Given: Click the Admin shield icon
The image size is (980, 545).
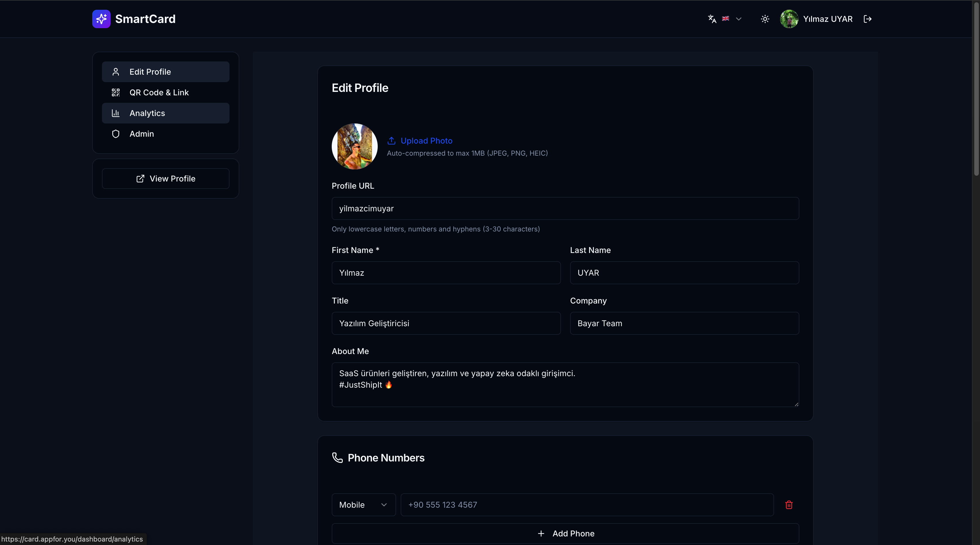Looking at the screenshot, I should pyautogui.click(x=116, y=134).
